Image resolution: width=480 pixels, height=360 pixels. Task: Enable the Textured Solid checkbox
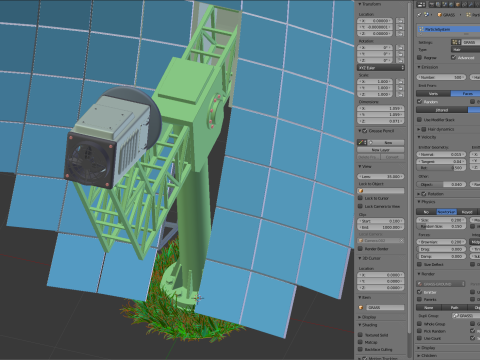tap(360, 335)
